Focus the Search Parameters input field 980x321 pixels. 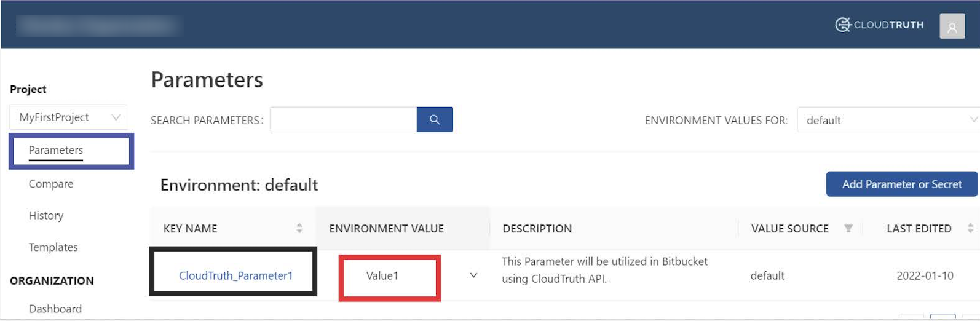343,119
